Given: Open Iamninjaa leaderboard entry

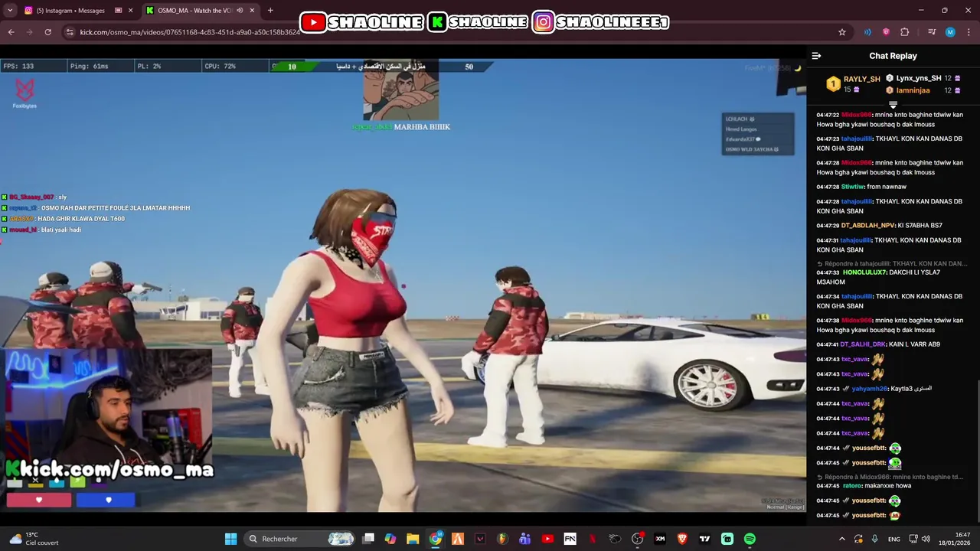Looking at the screenshot, I should (x=923, y=90).
